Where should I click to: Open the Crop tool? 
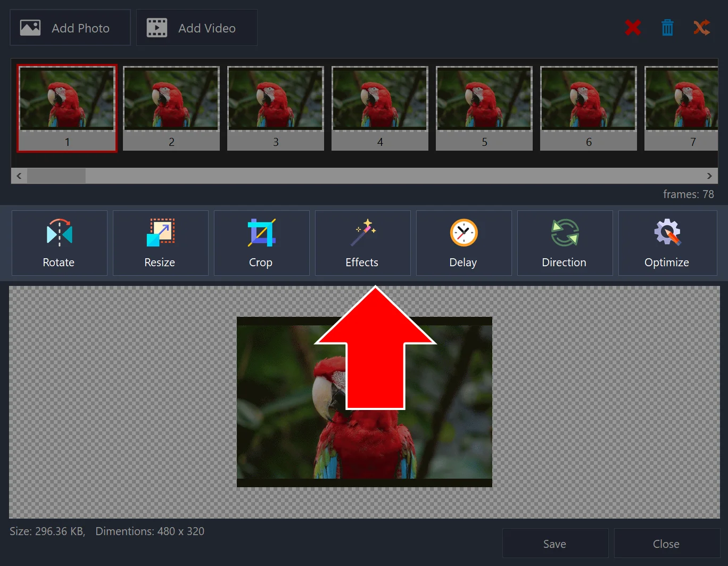pos(261,243)
